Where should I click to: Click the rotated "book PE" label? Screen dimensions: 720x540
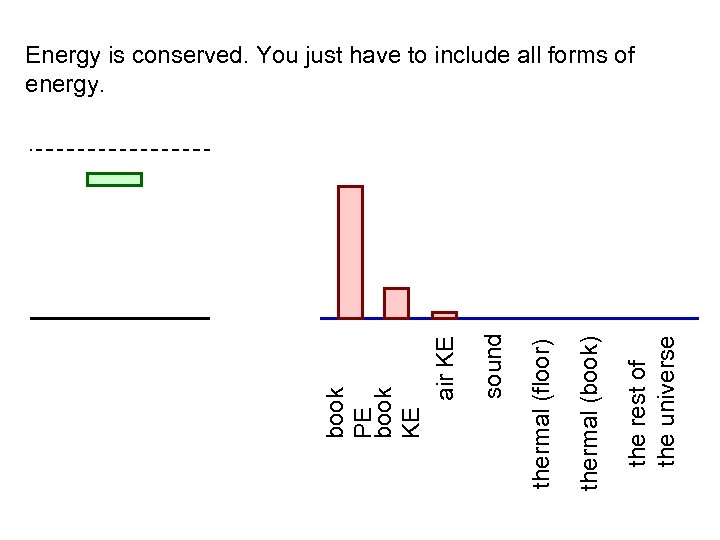350,412
